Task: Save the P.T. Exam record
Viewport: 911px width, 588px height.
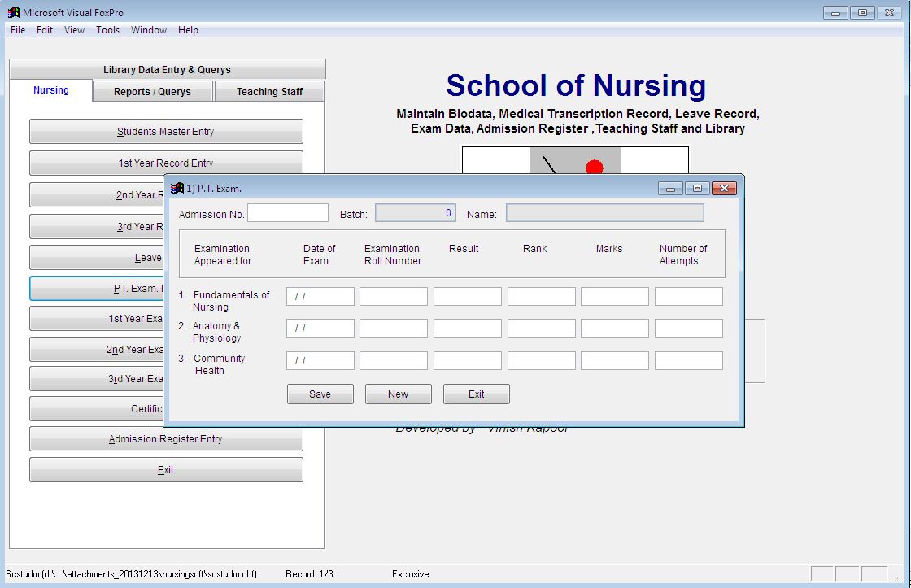Action: (x=320, y=394)
